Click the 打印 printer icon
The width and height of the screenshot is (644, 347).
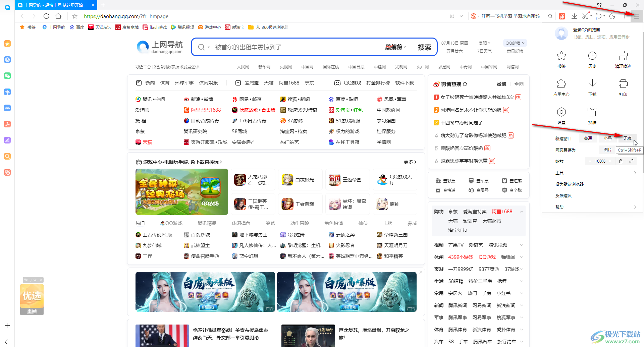(x=623, y=88)
